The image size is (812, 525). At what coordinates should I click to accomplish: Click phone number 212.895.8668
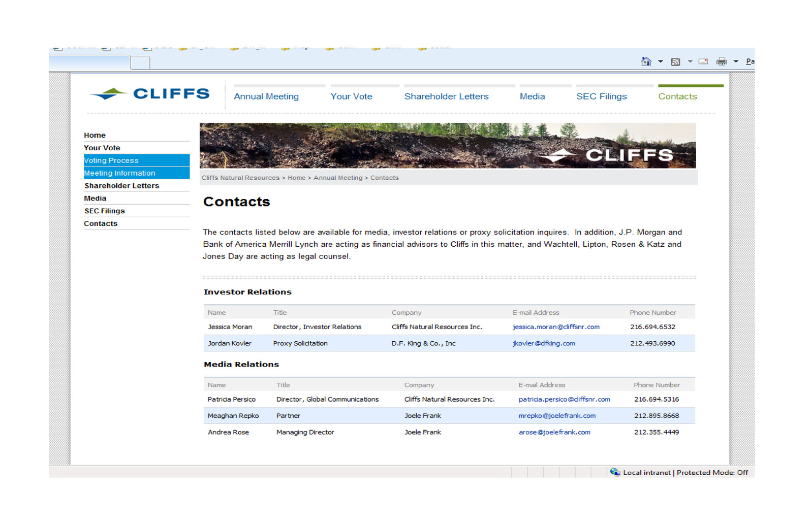point(657,416)
